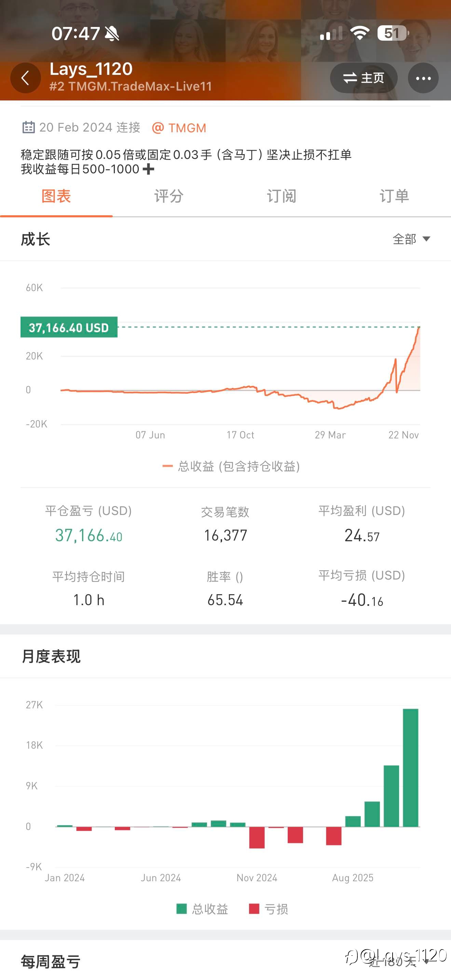This screenshot has width=451, height=980.
Task: Tap the 37,166.40 USD chart value label
Action: pyautogui.click(x=69, y=327)
